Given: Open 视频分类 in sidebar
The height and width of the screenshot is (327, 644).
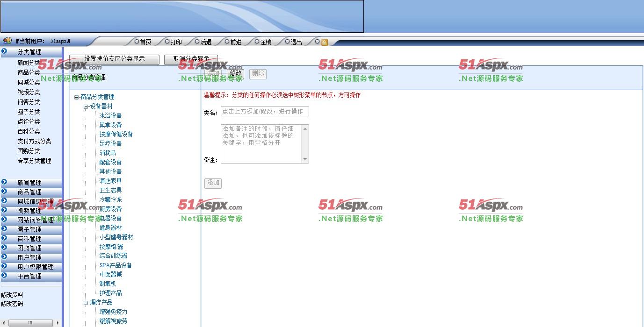Looking at the screenshot, I should [29, 92].
